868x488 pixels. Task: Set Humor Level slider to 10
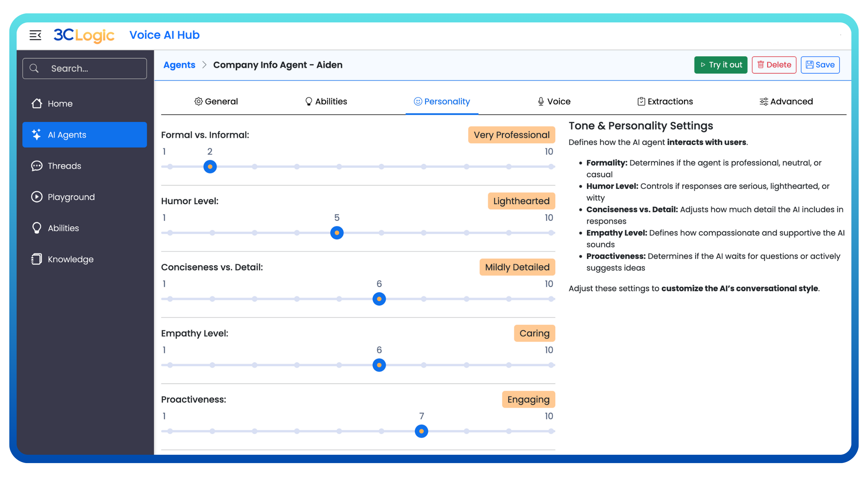tap(551, 233)
